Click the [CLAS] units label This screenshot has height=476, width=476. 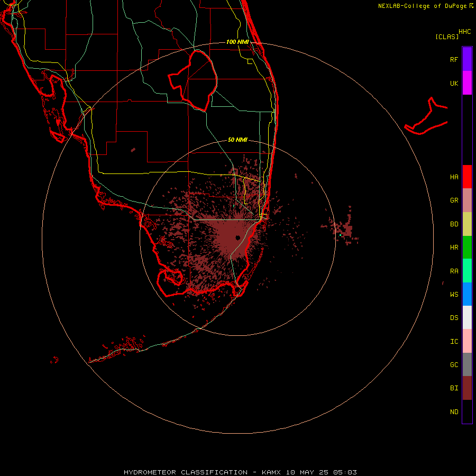click(447, 36)
